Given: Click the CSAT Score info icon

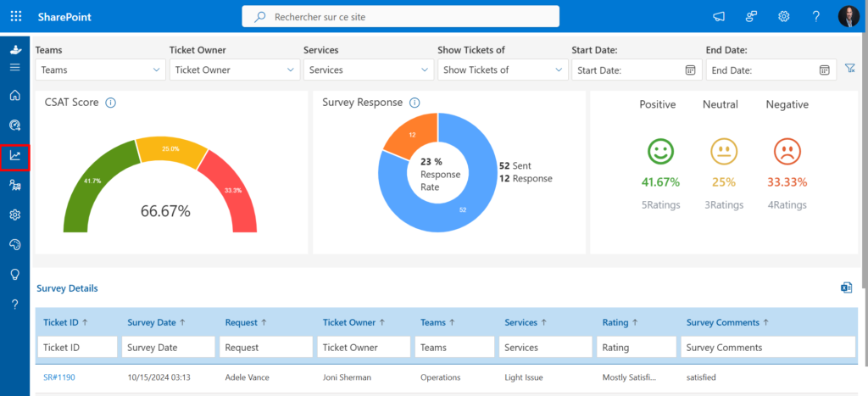Looking at the screenshot, I should point(110,103).
